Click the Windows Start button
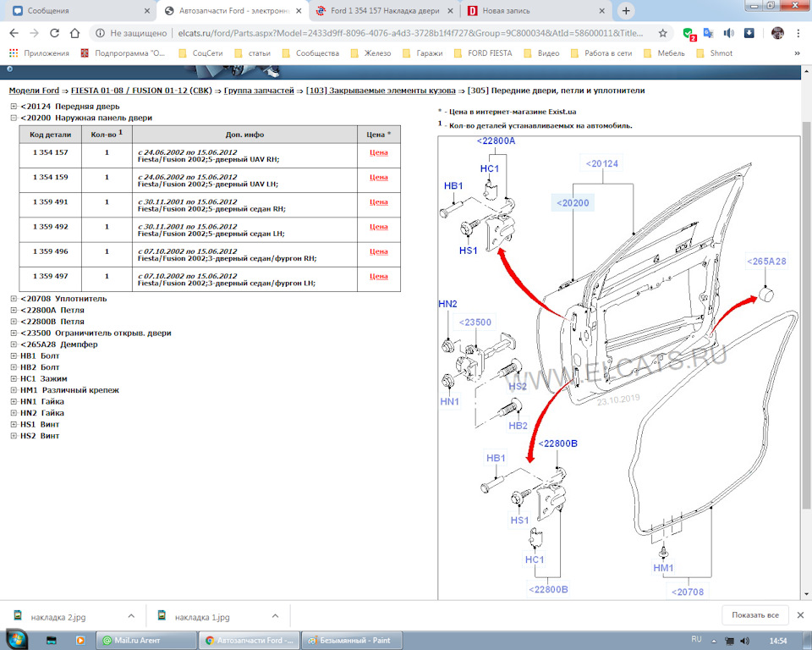This screenshot has width=812, height=650. click(x=16, y=640)
